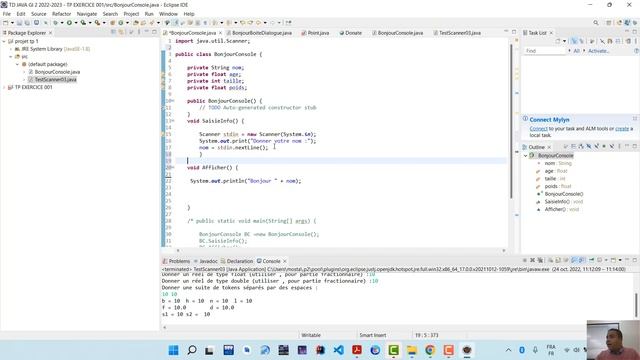The image size is (640, 360).
Task: Collapse BonjourConsole class in Outline
Action: pos(526,156)
